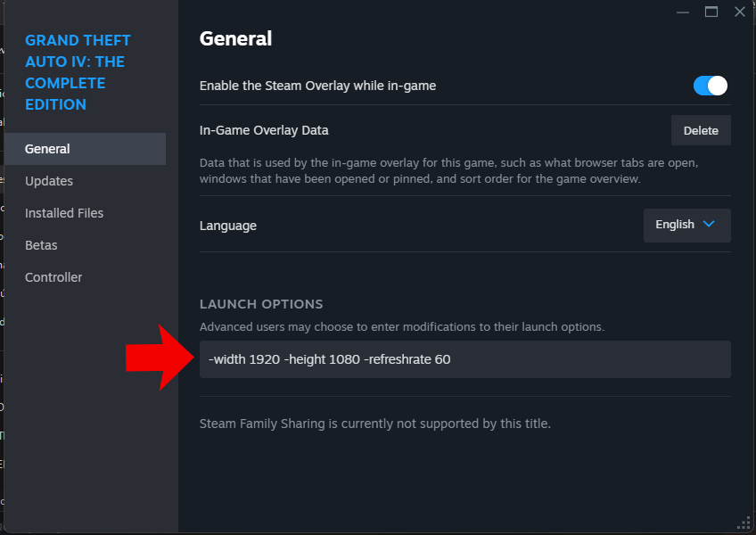Click the LAUNCH OPTIONS section heading
This screenshot has width=756, height=535.
click(x=261, y=304)
